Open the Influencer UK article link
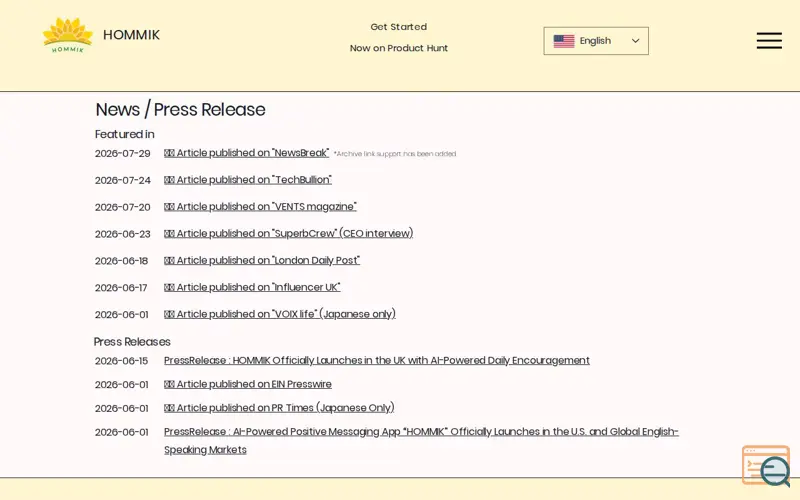Screen dimensions: 800x500 pyautogui.click(x=252, y=287)
